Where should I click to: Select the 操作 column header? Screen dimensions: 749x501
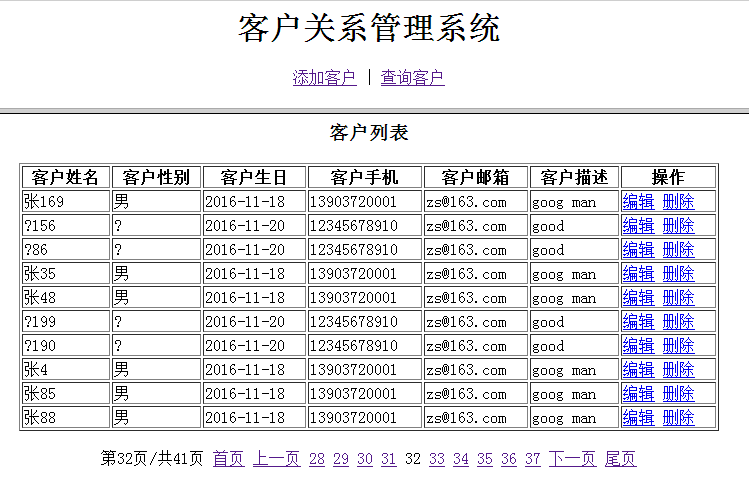pyautogui.click(x=668, y=177)
